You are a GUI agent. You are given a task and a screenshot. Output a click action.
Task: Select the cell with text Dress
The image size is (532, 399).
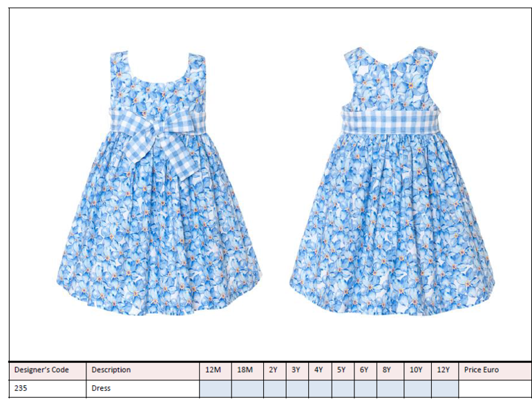143,389
